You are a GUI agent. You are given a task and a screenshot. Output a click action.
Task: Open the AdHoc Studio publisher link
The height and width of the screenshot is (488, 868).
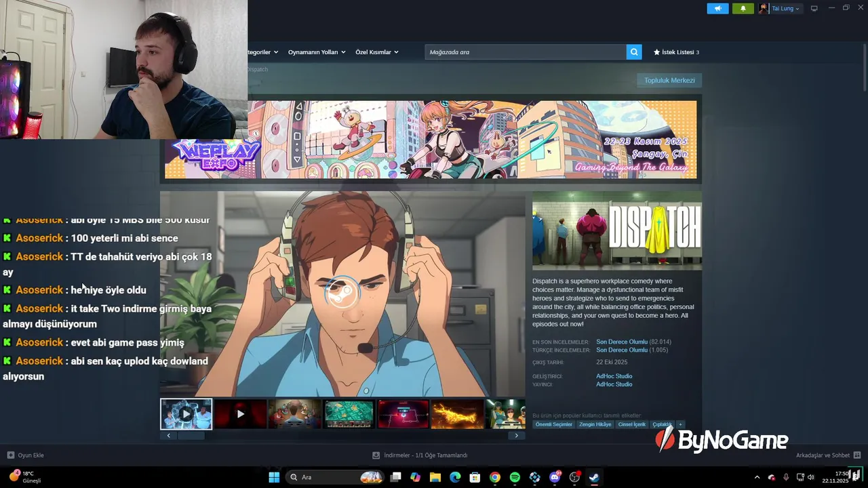[x=614, y=384]
